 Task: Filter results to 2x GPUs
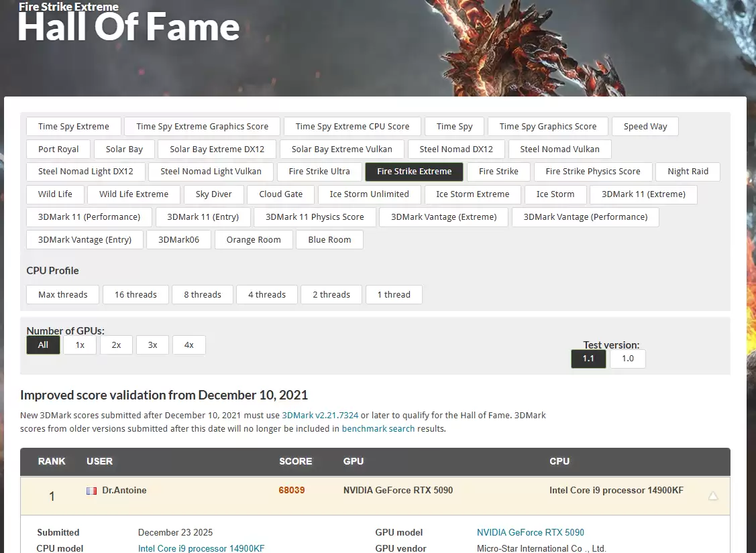pos(116,345)
